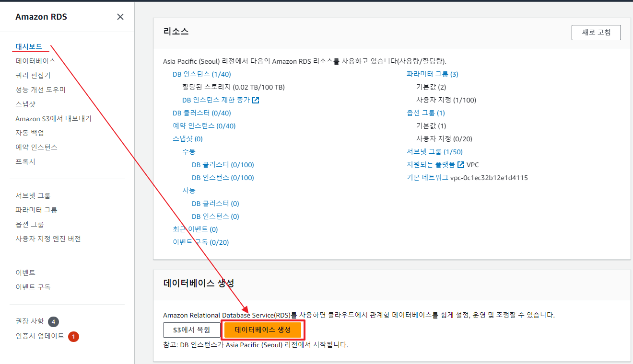Click the 데이터베이스 생성 panel heading
Viewport: 633px width, 364px height.
tap(199, 284)
